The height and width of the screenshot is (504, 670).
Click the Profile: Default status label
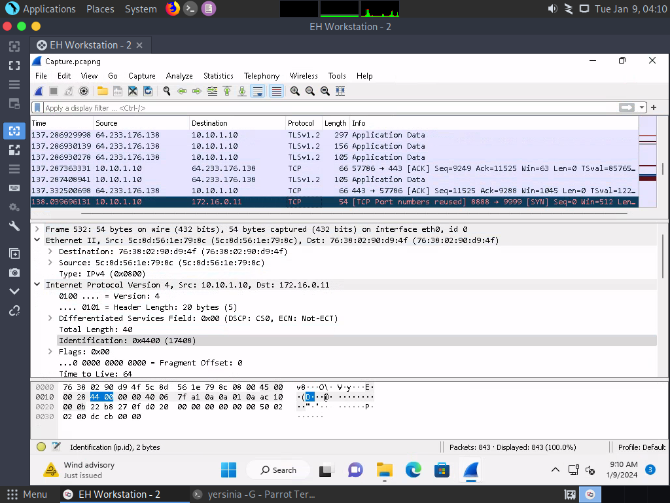pyautogui.click(x=641, y=447)
